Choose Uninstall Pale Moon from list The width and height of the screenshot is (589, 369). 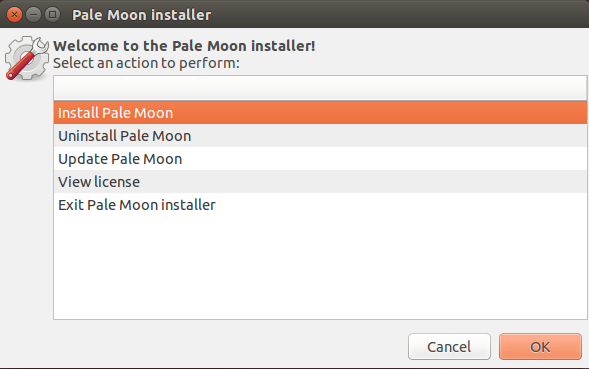[x=320, y=136]
